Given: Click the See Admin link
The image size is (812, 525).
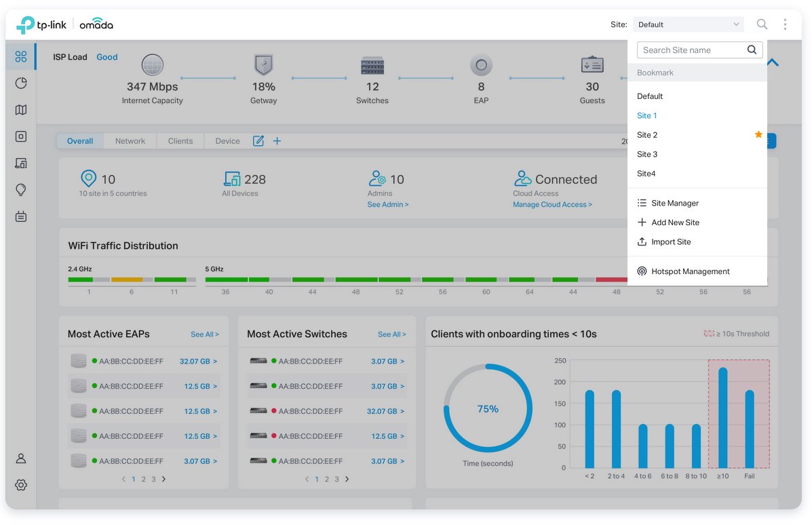Looking at the screenshot, I should click(x=387, y=205).
